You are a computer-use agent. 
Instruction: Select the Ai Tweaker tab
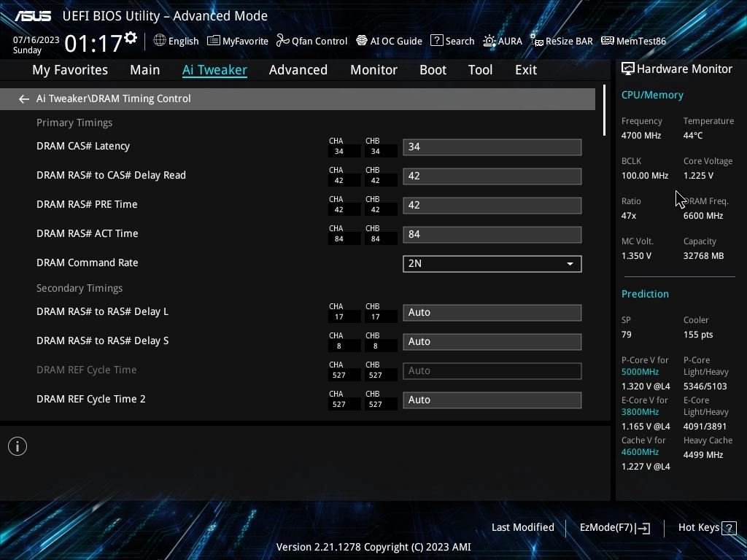[214, 70]
